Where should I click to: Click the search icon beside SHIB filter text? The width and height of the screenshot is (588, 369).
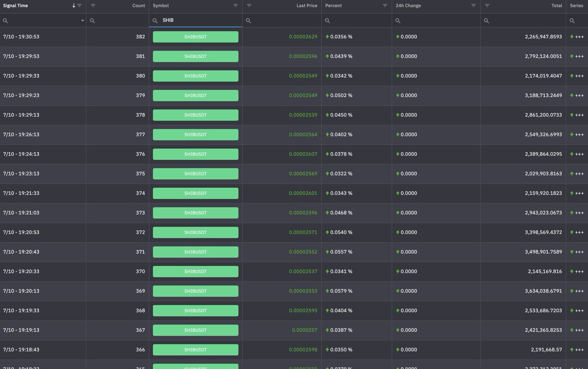pos(155,21)
